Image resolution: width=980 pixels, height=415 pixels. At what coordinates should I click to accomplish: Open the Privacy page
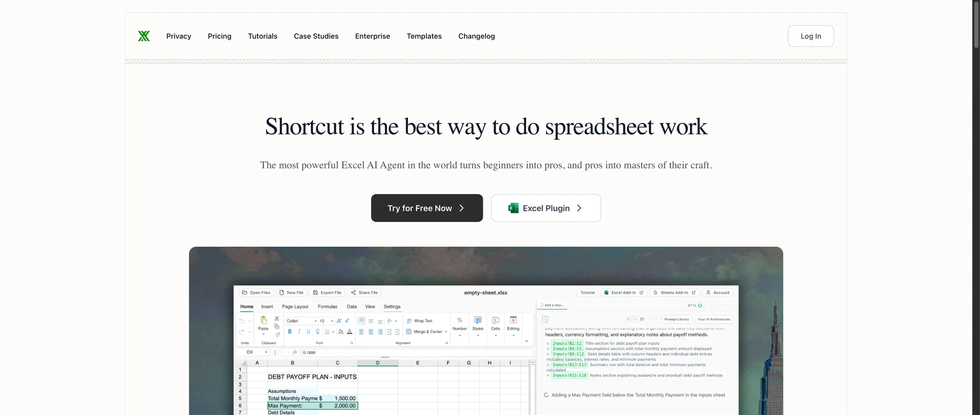[x=179, y=36]
